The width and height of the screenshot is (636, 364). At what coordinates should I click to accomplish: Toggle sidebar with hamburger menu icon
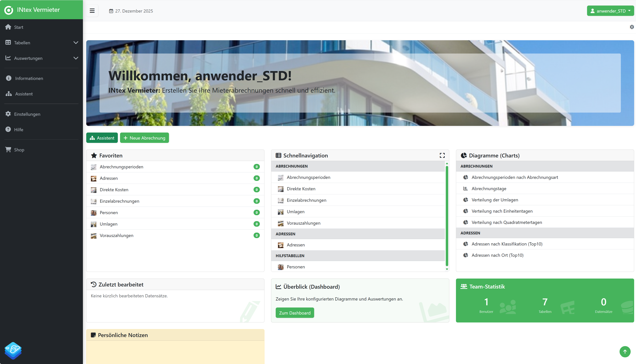(x=92, y=11)
